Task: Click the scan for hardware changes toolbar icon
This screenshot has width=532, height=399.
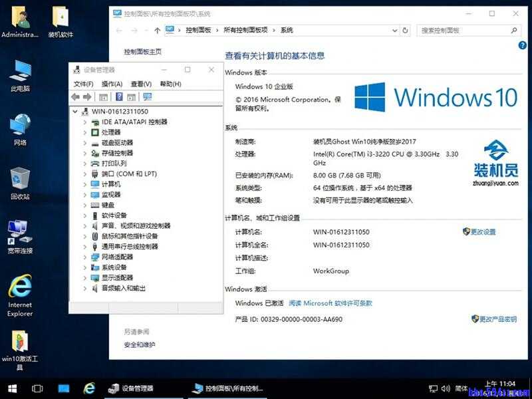Action: pyautogui.click(x=148, y=97)
